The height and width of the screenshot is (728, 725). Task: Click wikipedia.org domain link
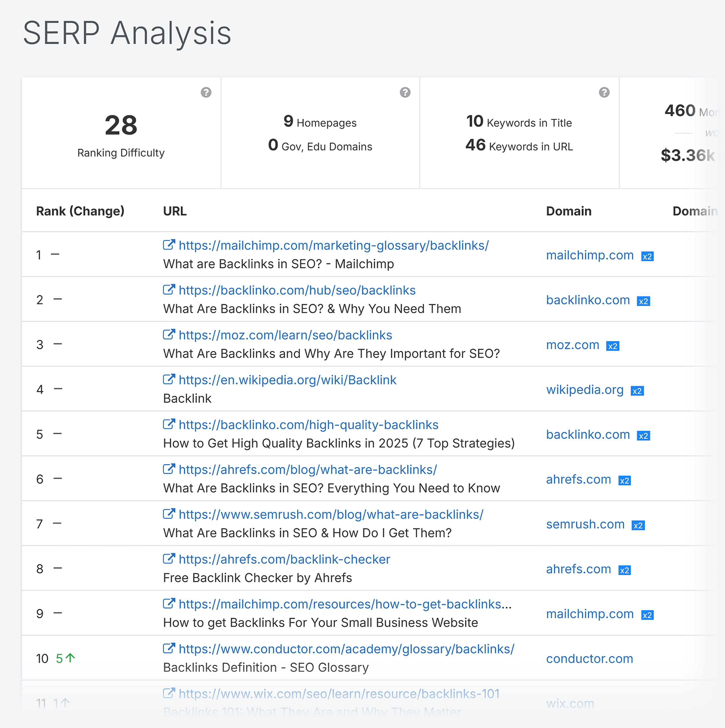[585, 390]
